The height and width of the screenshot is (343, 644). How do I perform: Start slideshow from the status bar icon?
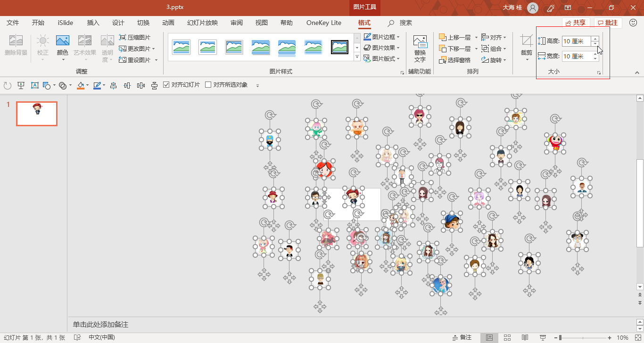coord(542,337)
